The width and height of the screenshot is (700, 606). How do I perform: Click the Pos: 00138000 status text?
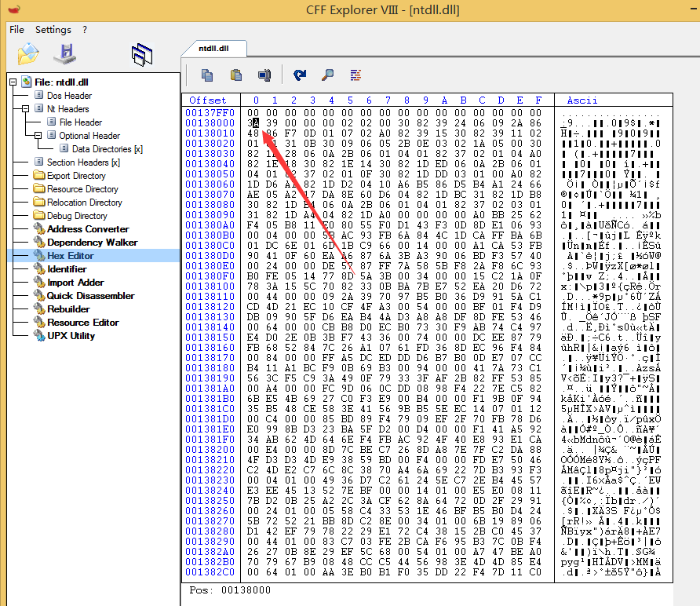[230, 590]
